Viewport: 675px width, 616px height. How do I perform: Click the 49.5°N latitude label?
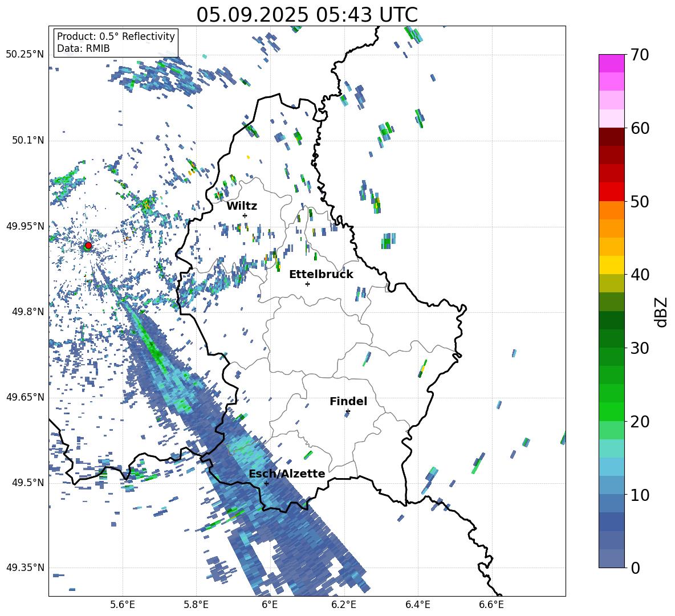pyautogui.click(x=28, y=482)
